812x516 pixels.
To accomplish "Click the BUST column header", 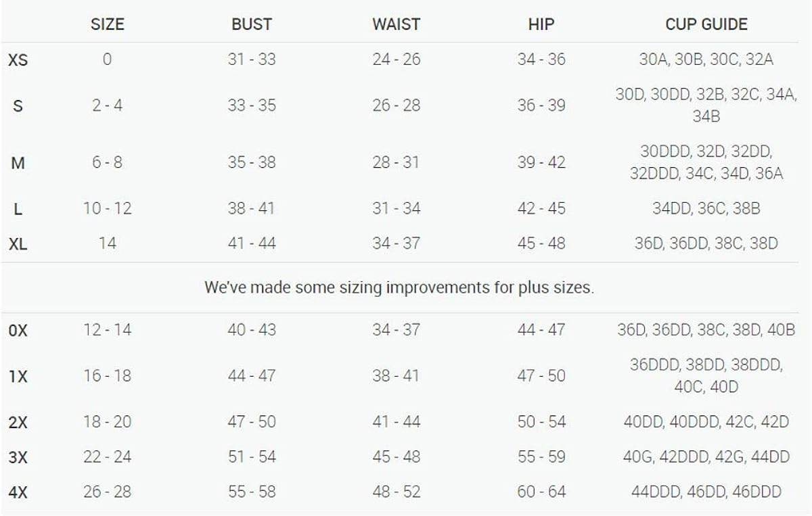I will coord(252,24).
